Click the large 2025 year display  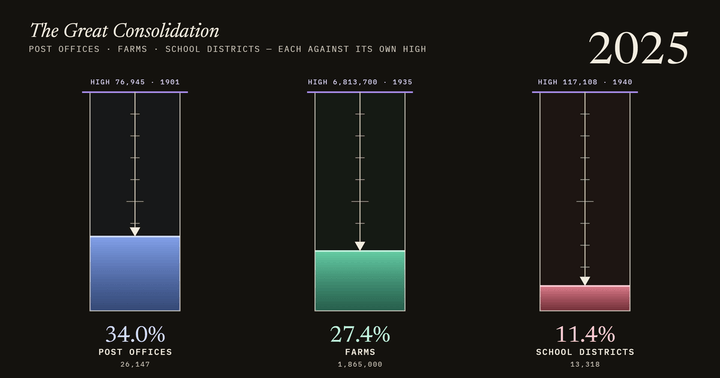638,48
